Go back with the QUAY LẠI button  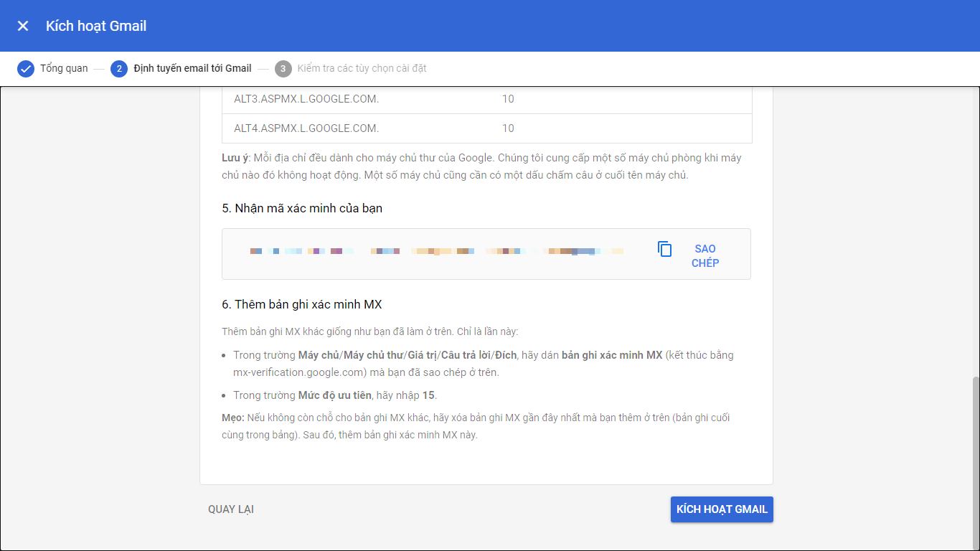(231, 509)
